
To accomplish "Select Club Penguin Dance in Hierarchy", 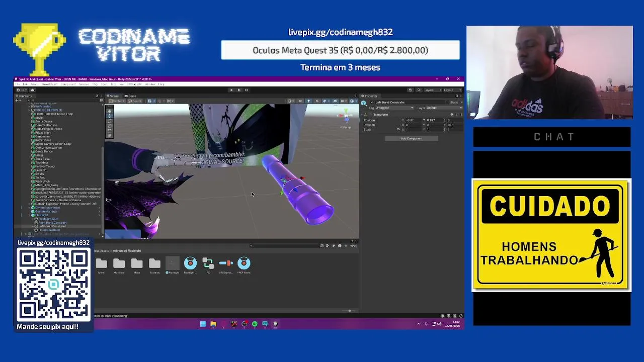I will pyautogui.click(x=49, y=129).
